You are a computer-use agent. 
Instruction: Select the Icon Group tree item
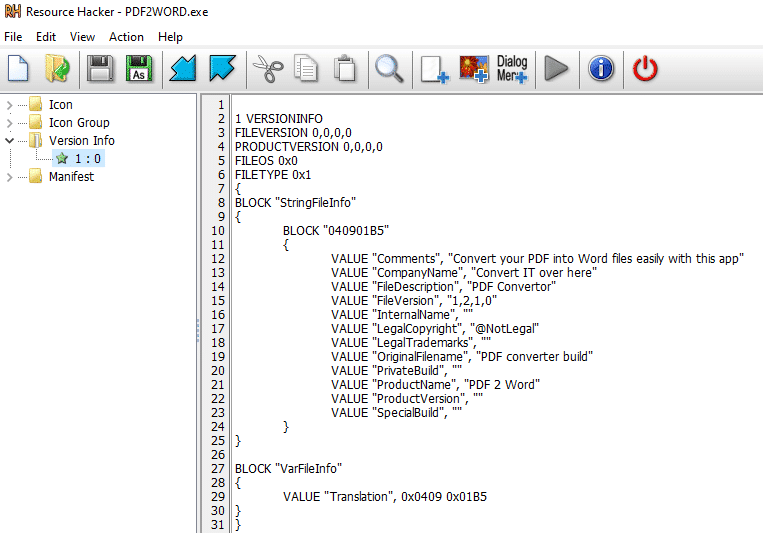click(x=79, y=123)
